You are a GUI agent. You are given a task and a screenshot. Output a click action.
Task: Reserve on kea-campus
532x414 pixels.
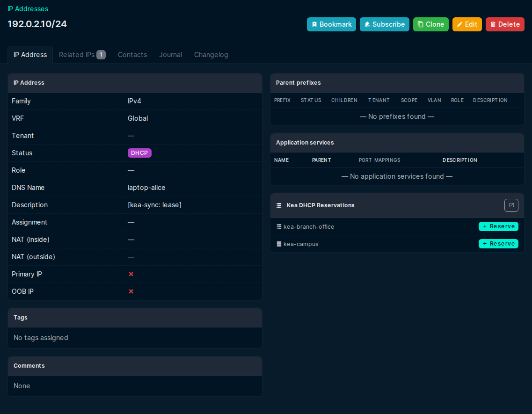[x=498, y=244]
